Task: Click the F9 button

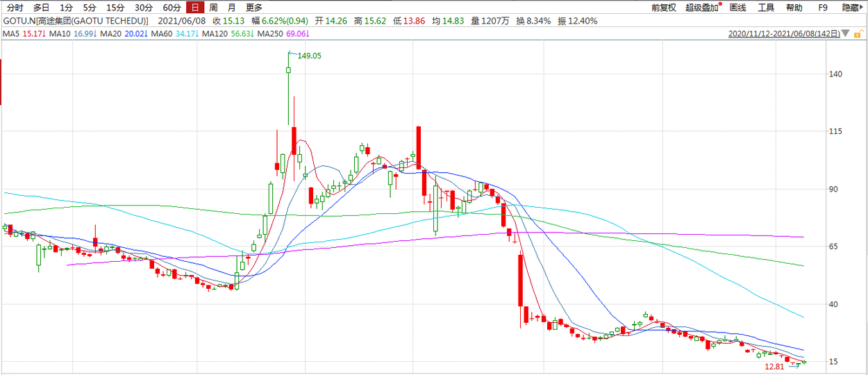Action: [x=823, y=8]
